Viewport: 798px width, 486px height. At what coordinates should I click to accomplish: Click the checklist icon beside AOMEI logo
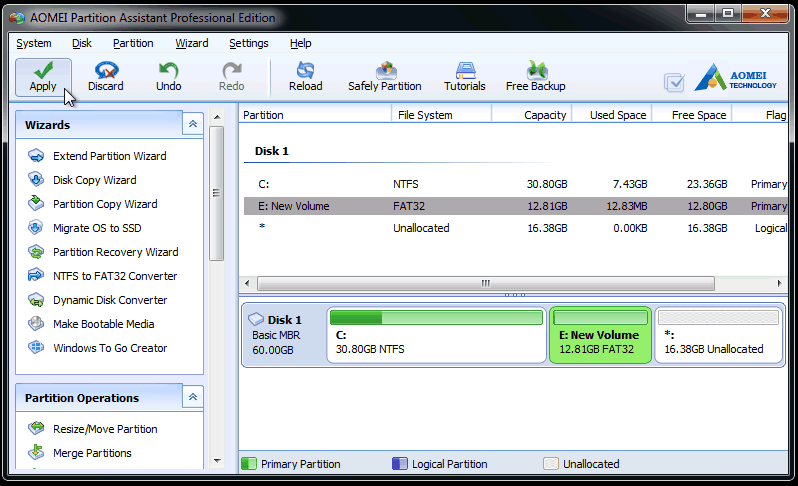pyautogui.click(x=674, y=82)
